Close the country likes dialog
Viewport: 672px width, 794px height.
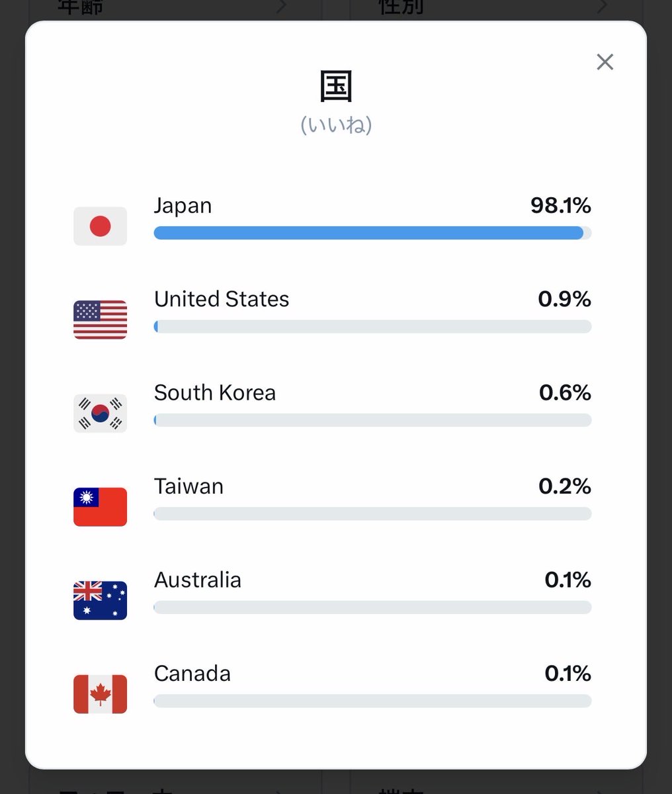pos(605,62)
